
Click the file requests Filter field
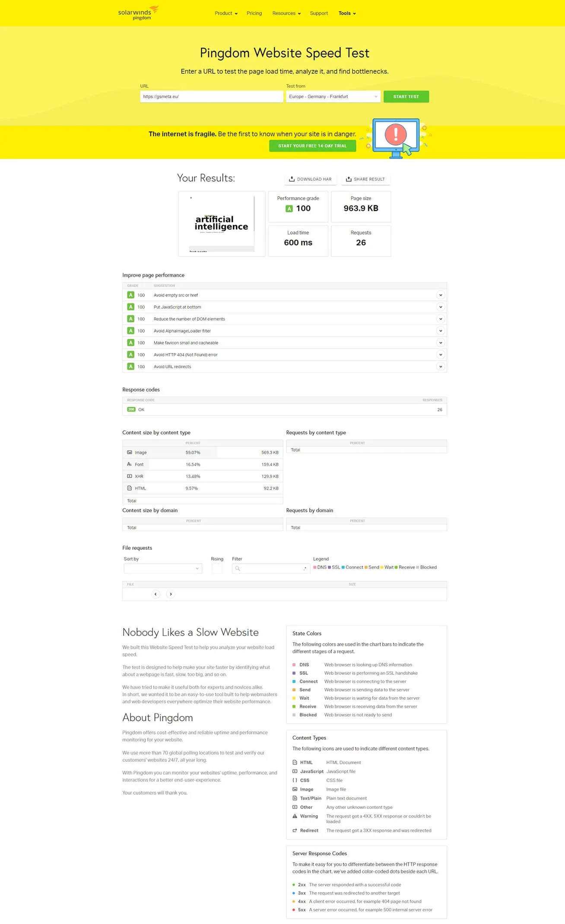271,568
